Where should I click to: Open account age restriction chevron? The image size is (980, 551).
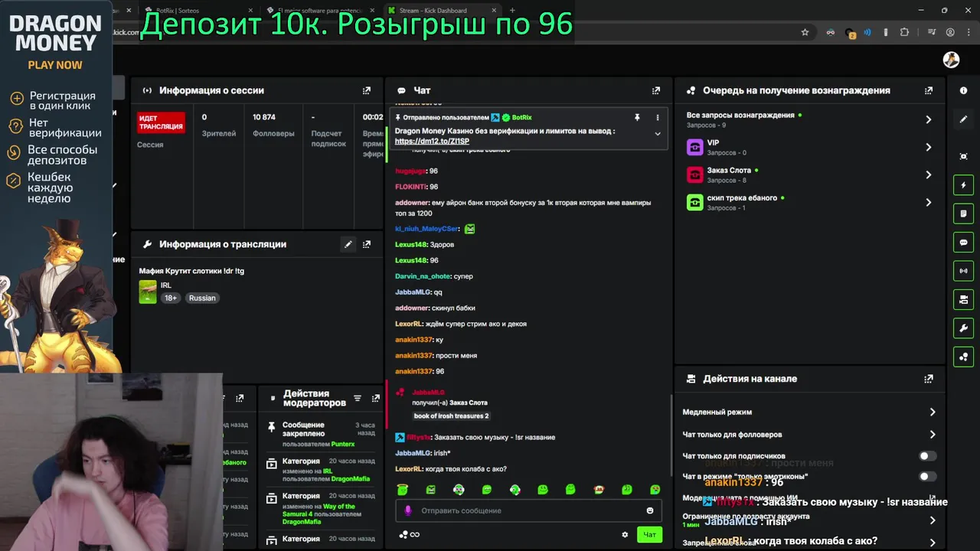[x=932, y=520]
